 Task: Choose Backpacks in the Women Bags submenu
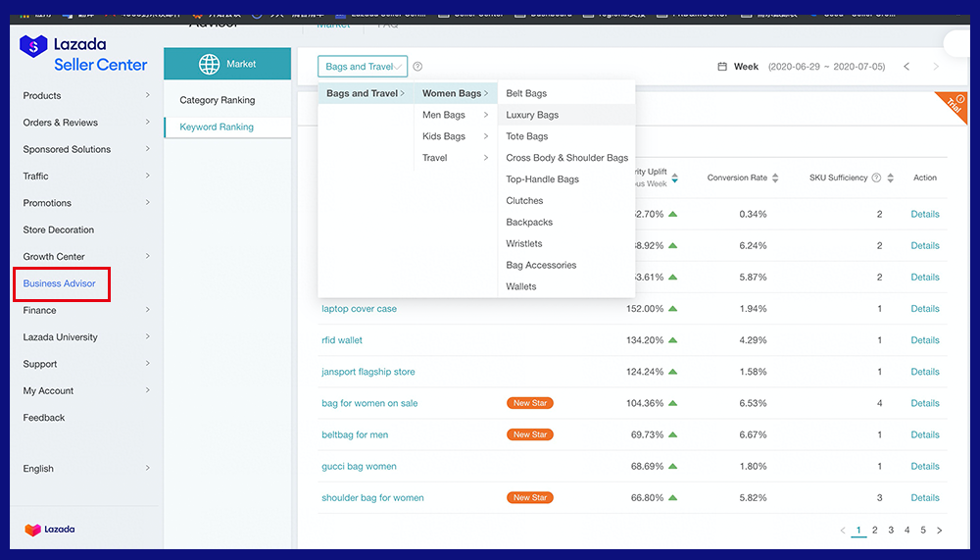(529, 223)
